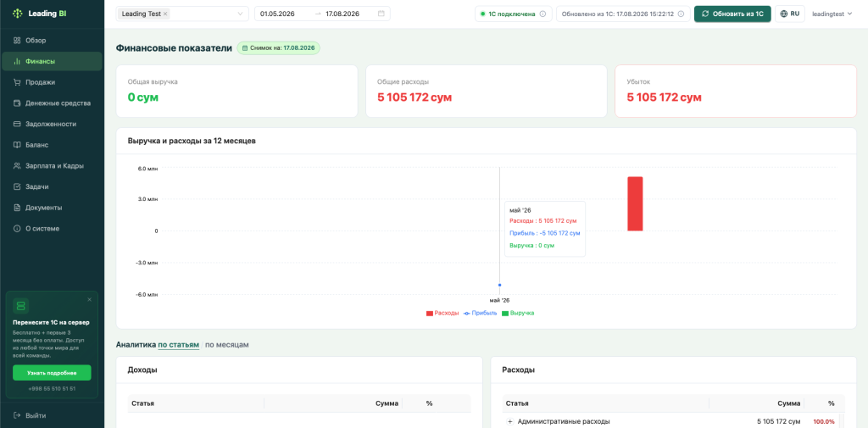Select Задолженности in the sidebar

click(x=52, y=124)
